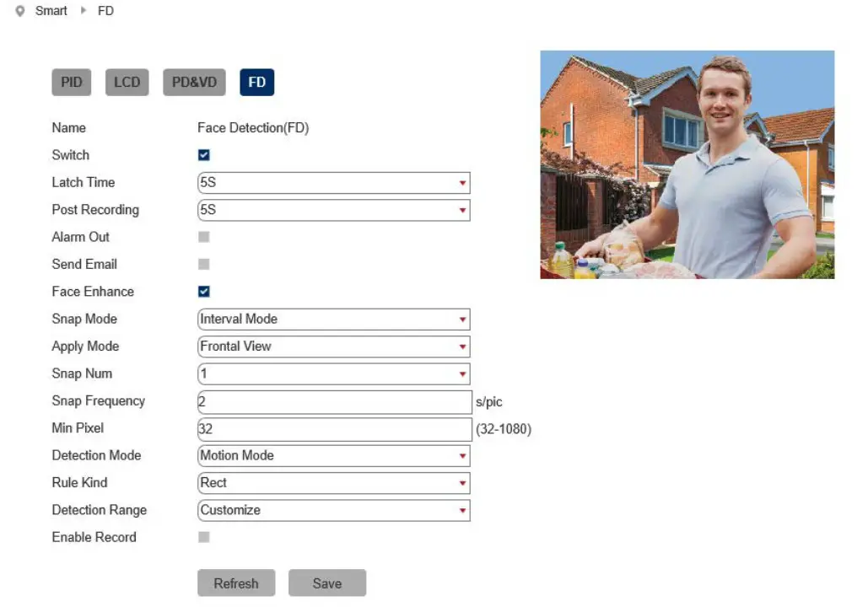Click the 's/pic' unit label

[x=488, y=401]
